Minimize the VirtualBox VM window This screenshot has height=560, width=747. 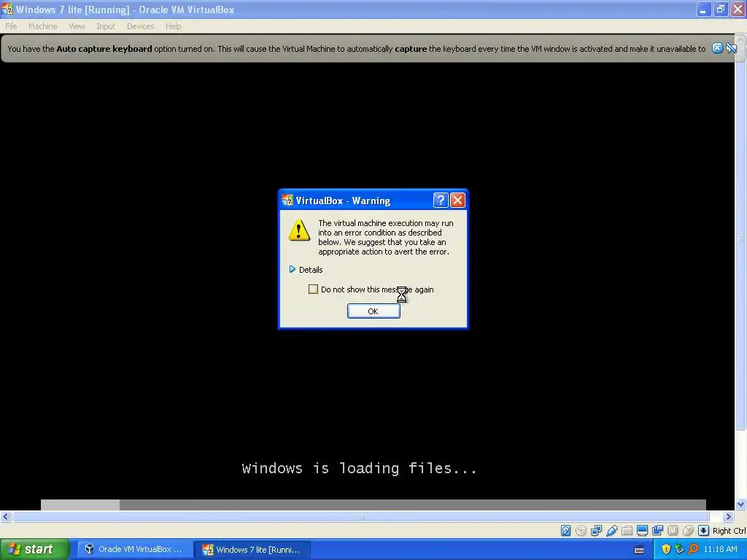point(704,9)
